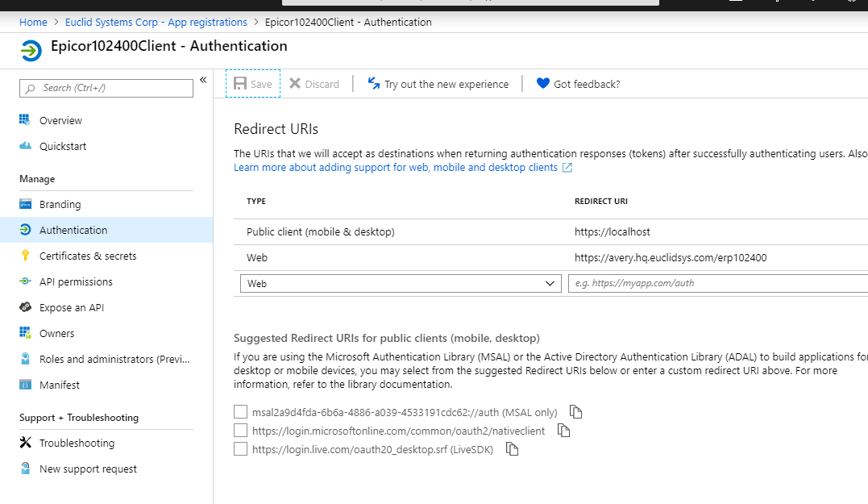Click the Save button label
This screenshot has height=504, width=868.
(261, 84)
